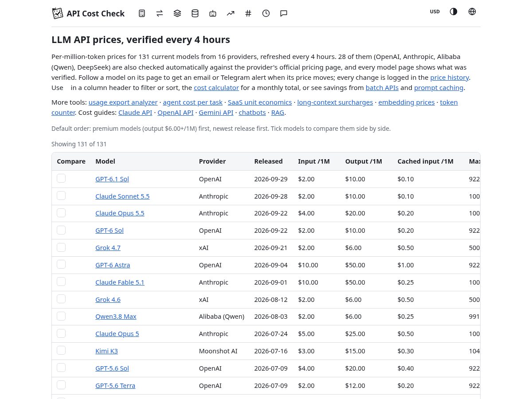Open the Claude API cost guide link
532x399 pixels.
135,113
